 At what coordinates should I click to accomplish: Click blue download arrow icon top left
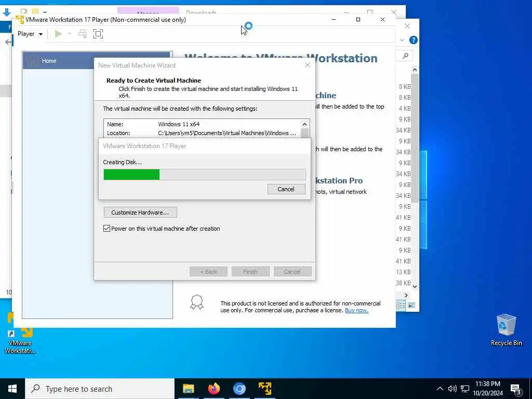[x=6, y=12]
